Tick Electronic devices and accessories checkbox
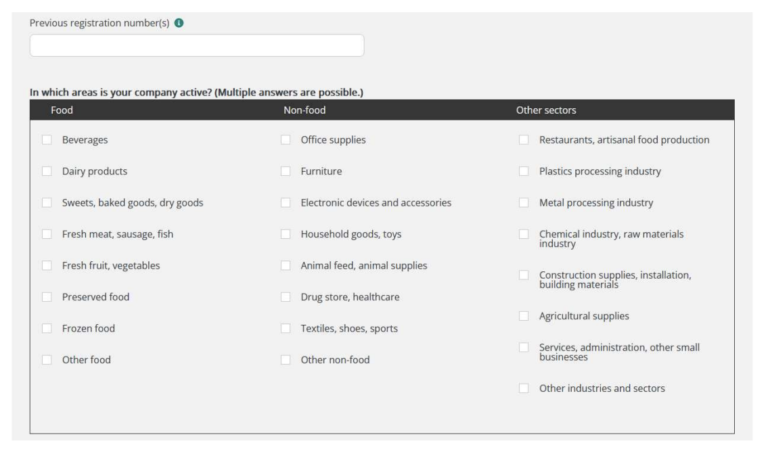The height and width of the screenshot is (454, 768). 286,203
